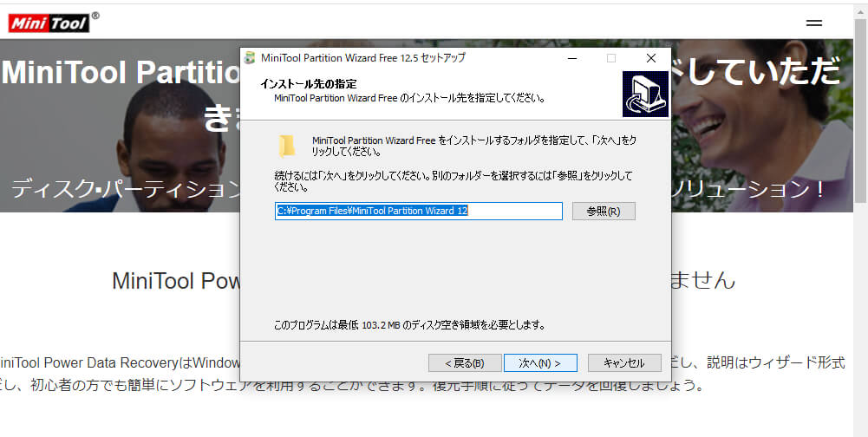Click heading インストール先の指定
This screenshot has width=868, height=437.
pos(309,84)
